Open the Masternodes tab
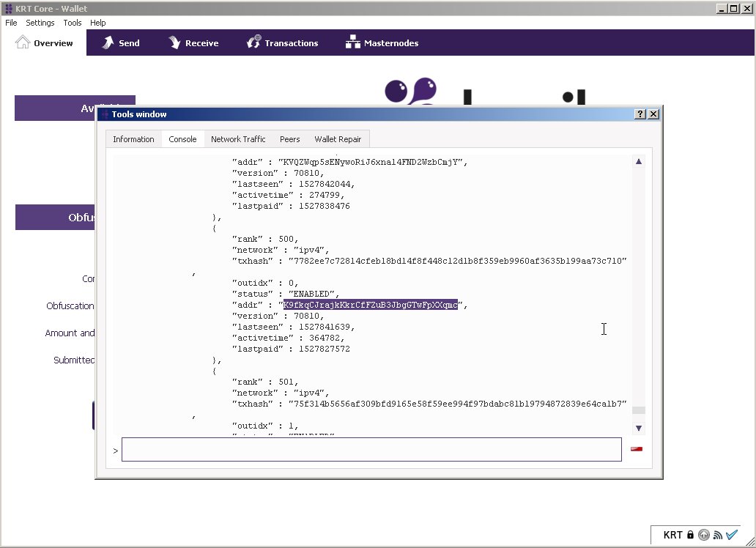Screen dimensions: 756x548 point(382,43)
